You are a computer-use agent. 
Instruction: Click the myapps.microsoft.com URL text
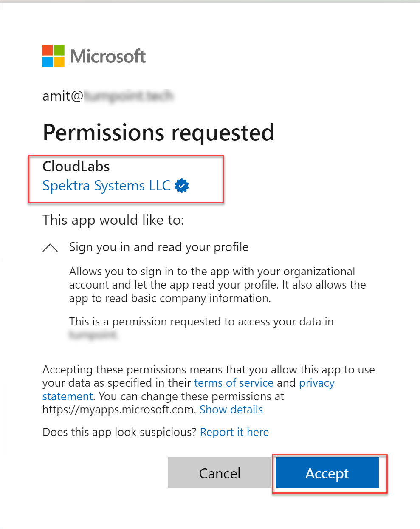tap(119, 410)
